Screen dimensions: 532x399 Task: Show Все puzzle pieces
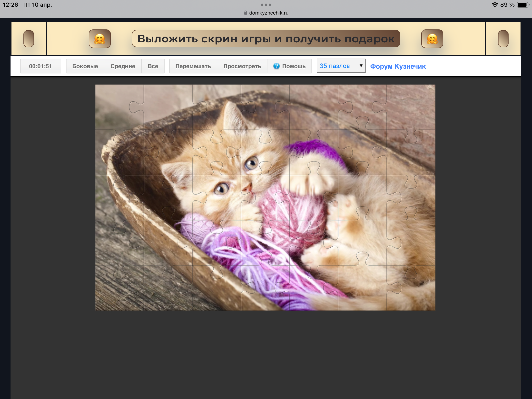[153, 66]
